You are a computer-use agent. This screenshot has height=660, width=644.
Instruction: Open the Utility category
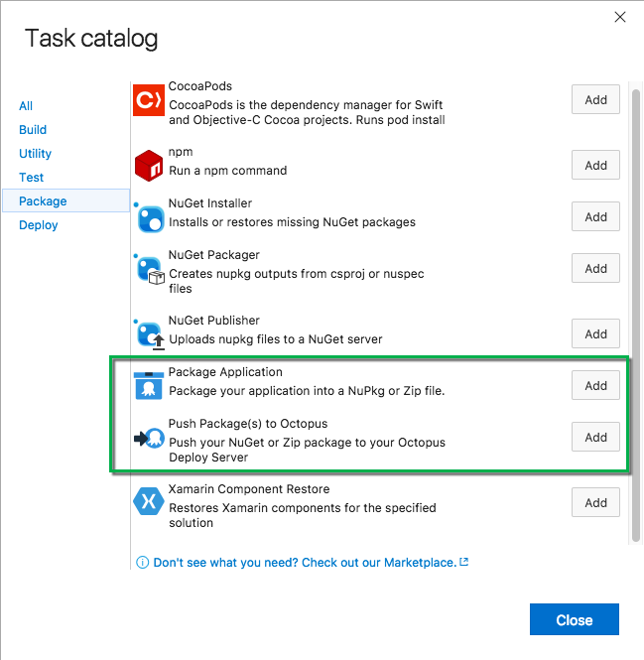[35, 154]
